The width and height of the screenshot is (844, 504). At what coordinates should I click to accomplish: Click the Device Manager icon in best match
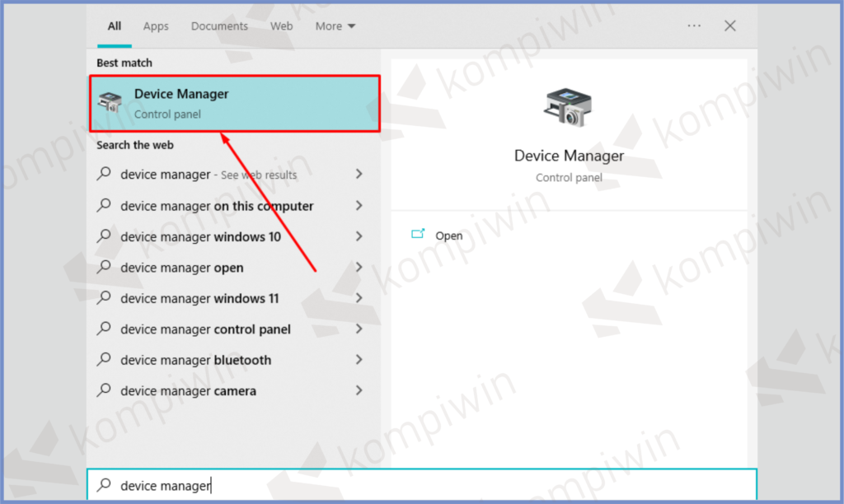(110, 103)
